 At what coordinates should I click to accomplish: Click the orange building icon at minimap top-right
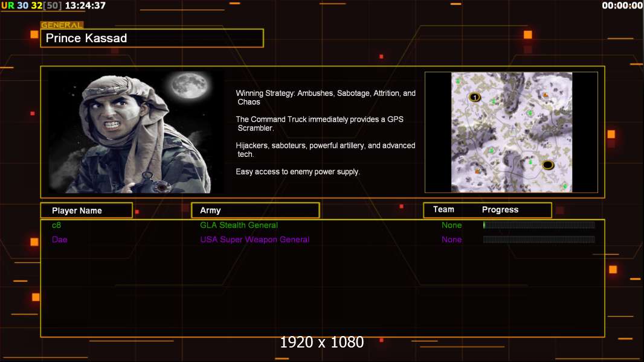[546, 95]
